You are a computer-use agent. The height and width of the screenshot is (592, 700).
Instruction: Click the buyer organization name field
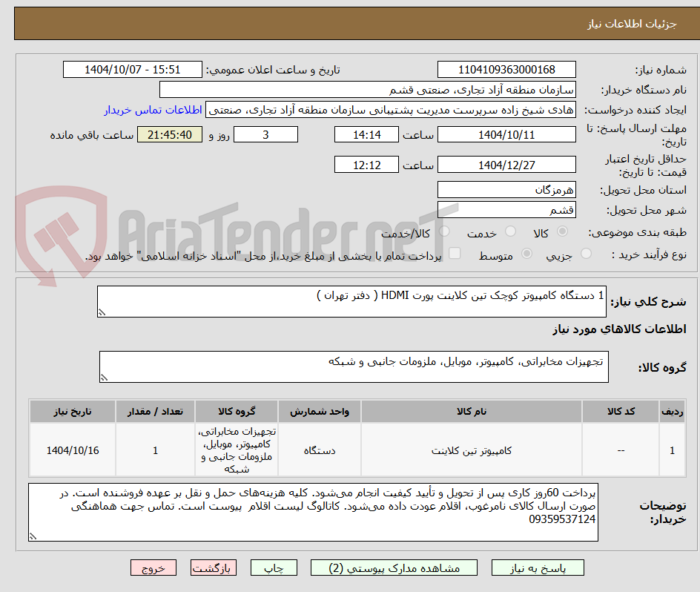(x=367, y=90)
